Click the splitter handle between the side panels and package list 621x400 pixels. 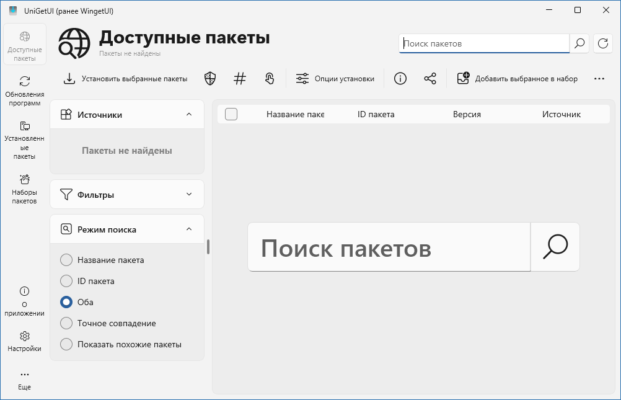[x=208, y=247]
